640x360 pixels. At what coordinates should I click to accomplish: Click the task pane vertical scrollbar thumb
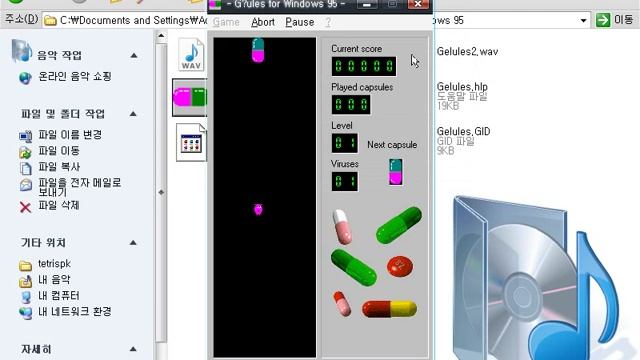[161, 192]
